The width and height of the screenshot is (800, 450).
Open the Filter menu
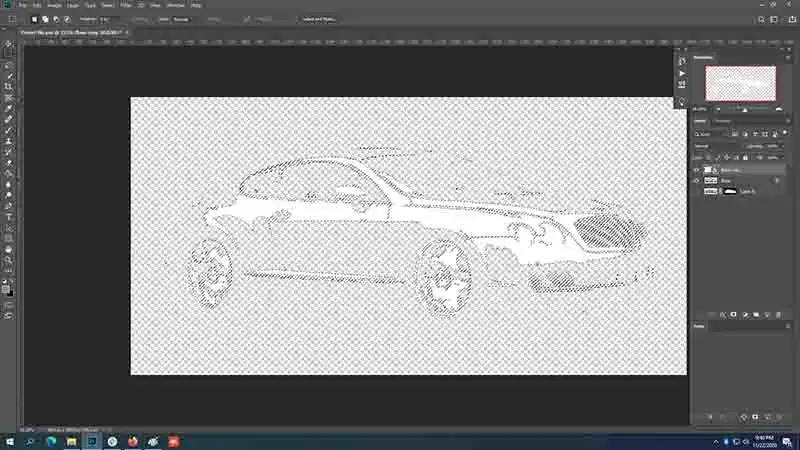point(126,5)
